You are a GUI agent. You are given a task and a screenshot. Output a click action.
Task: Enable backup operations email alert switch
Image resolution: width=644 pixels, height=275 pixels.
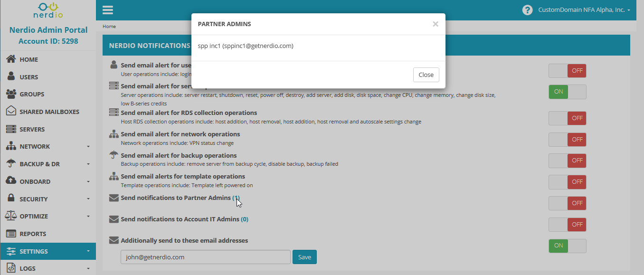[x=568, y=161]
